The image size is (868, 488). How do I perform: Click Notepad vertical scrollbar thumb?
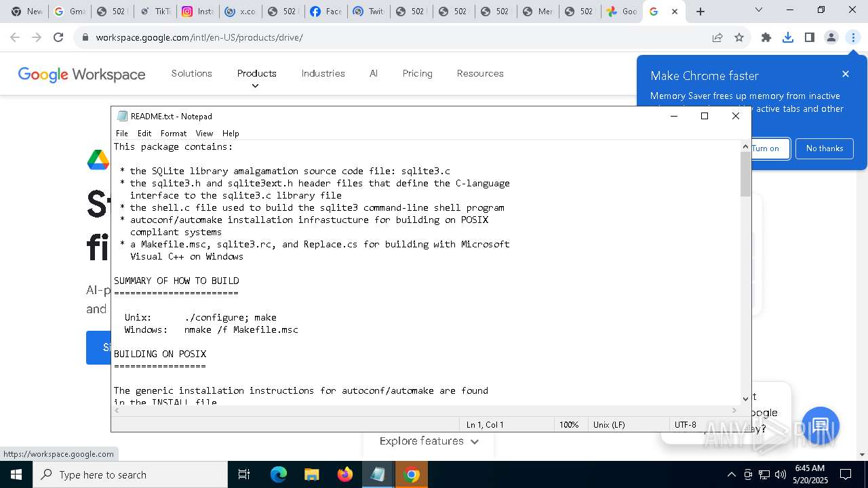[746, 174]
